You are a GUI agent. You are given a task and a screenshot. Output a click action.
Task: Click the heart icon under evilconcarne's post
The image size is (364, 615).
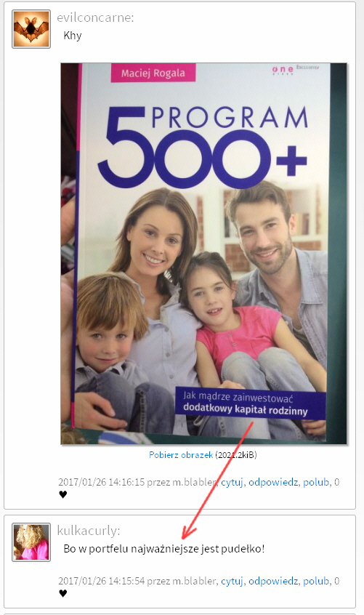[x=63, y=494]
